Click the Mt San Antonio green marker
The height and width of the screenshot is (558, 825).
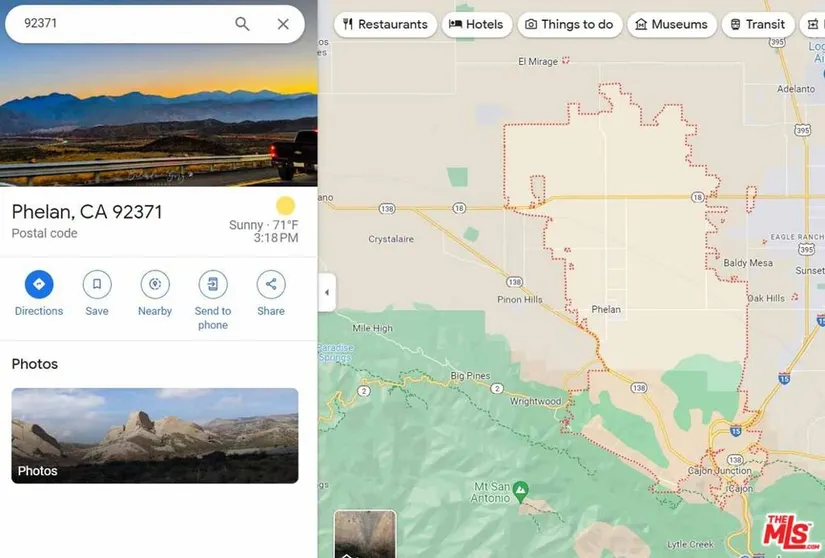(x=520, y=491)
